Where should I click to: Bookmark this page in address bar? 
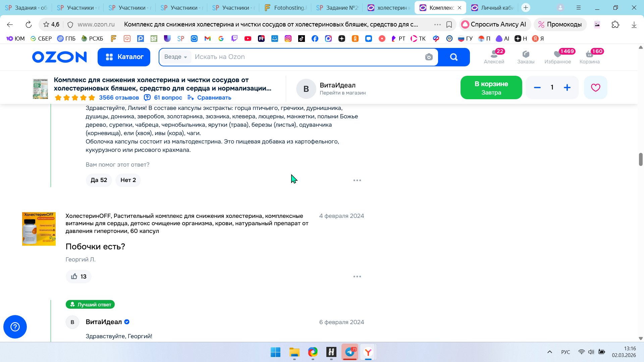(x=449, y=24)
